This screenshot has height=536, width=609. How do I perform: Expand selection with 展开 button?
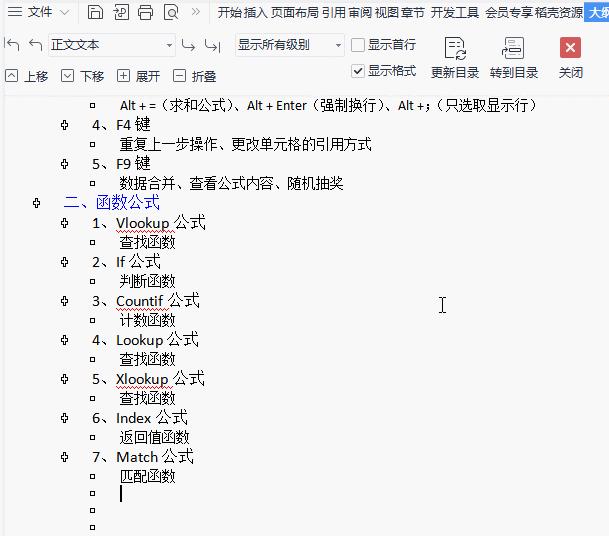pos(139,76)
